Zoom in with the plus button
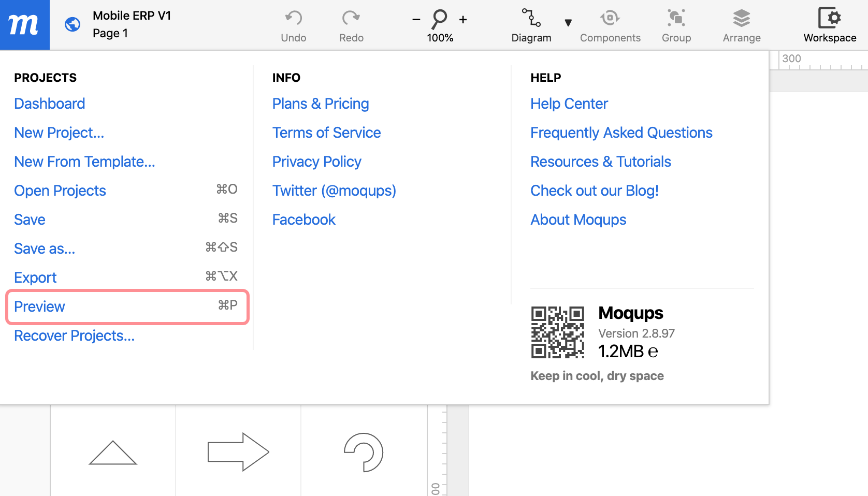Viewport: 868px width, 496px height. (463, 20)
